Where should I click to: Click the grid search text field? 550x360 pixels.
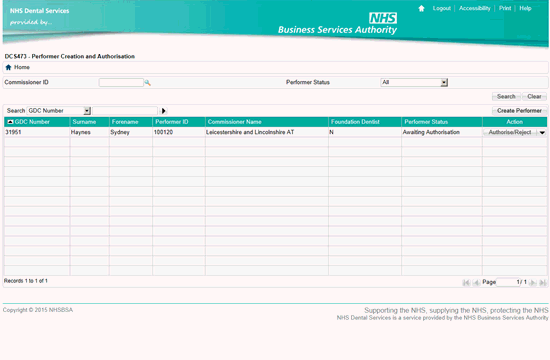point(125,111)
